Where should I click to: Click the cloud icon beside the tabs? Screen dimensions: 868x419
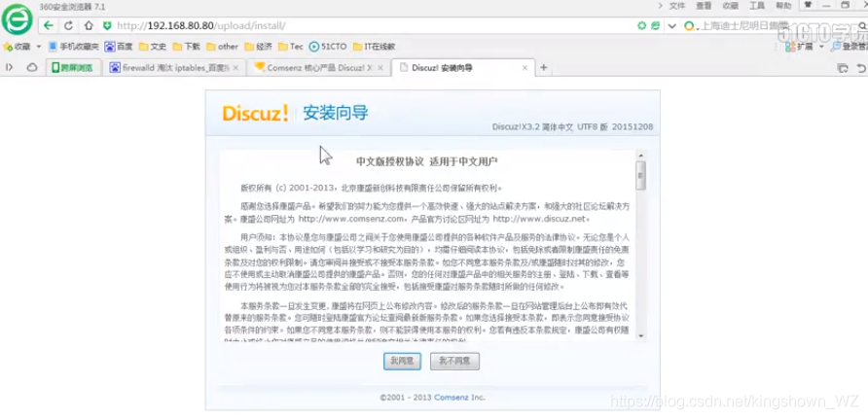tap(32, 67)
